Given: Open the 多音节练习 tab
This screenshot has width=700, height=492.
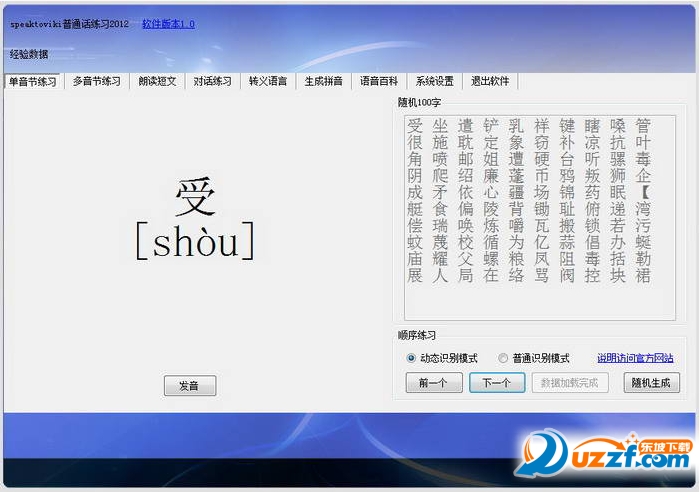Looking at the screenshot, I should point(96,81).
